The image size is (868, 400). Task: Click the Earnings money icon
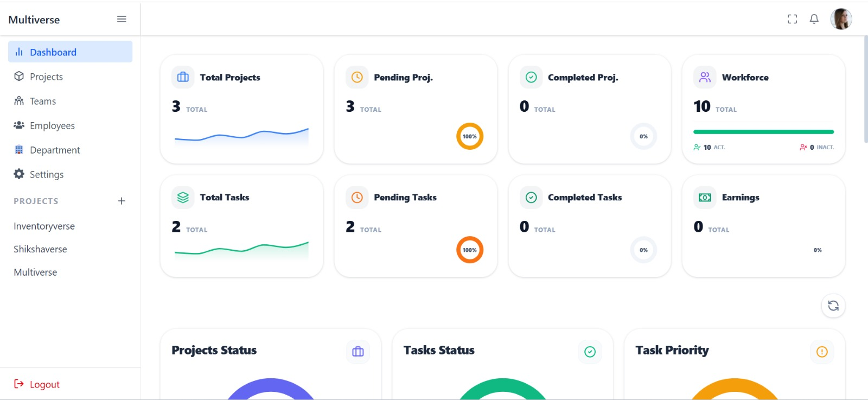point(704,197)
